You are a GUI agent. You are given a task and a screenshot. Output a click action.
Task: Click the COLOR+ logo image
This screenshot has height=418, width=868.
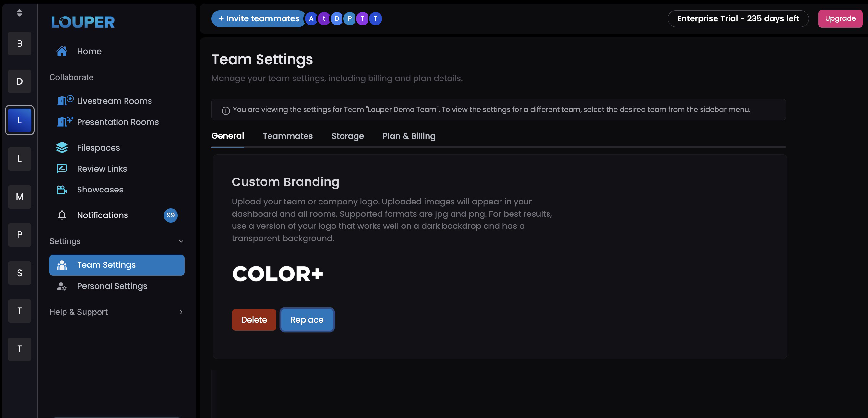click(278, 273)
